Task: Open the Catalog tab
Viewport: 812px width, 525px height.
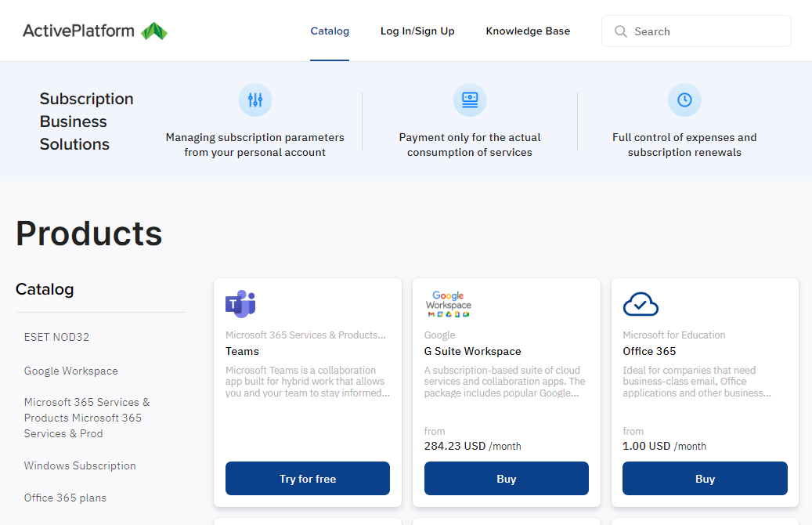Action: click(x=330, y=31)
